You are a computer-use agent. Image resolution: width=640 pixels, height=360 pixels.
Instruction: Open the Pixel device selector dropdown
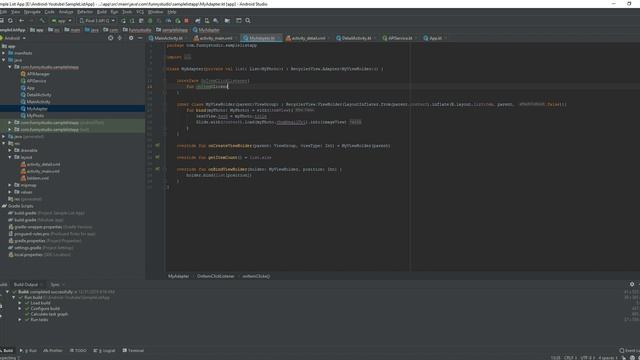click(x=97, y=20)
